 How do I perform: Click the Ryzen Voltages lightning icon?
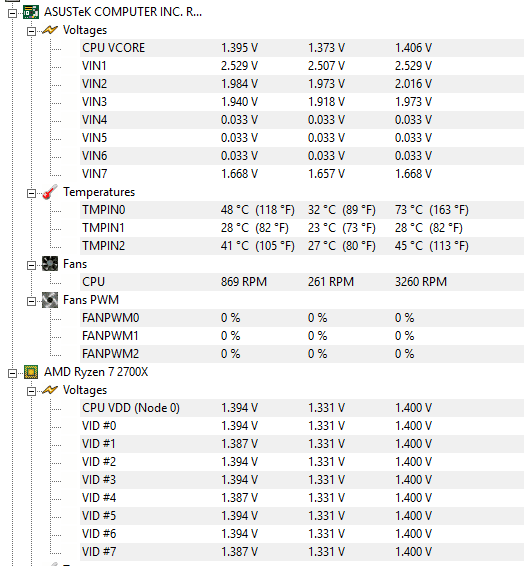pyautogui.click(x=50, y=390)
